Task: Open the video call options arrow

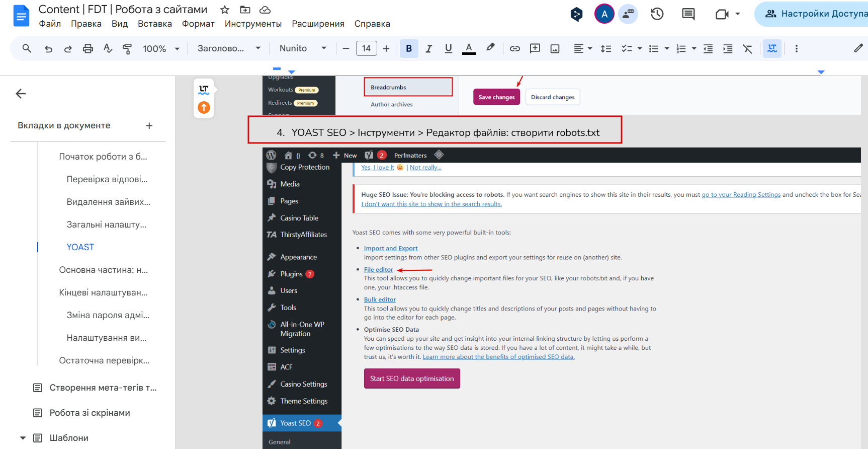Action: pyautogui.click(x=738, y=14)
